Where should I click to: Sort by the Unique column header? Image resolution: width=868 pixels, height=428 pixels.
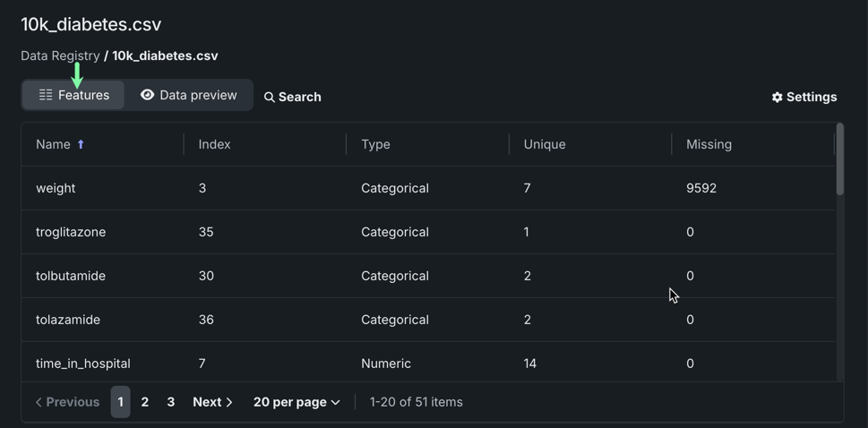545,144
